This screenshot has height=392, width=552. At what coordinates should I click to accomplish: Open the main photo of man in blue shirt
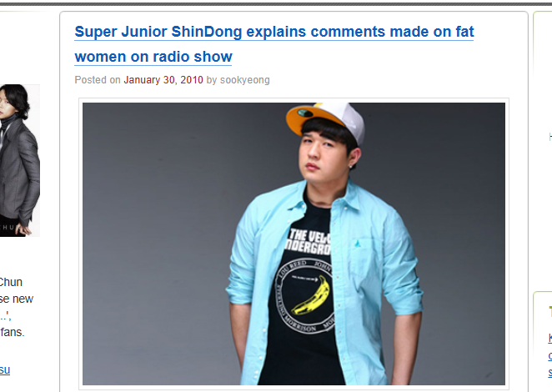tap(294, 244)
